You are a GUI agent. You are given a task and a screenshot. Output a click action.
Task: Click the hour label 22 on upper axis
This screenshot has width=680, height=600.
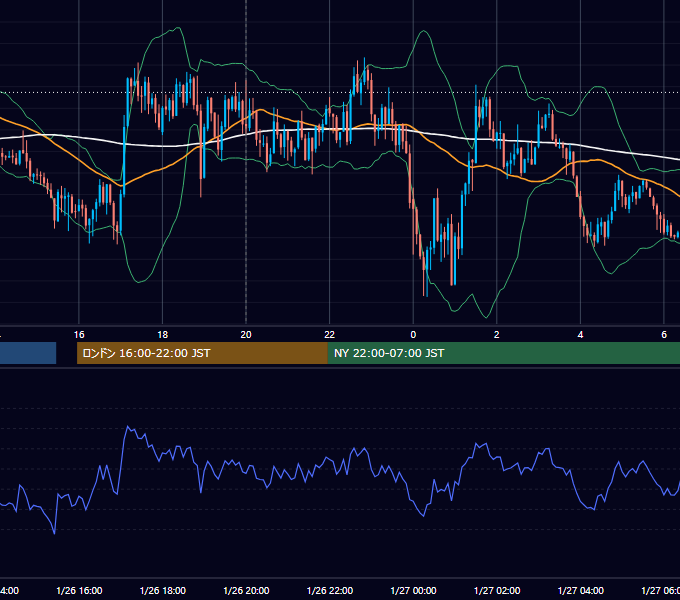(x=330, y=335)
